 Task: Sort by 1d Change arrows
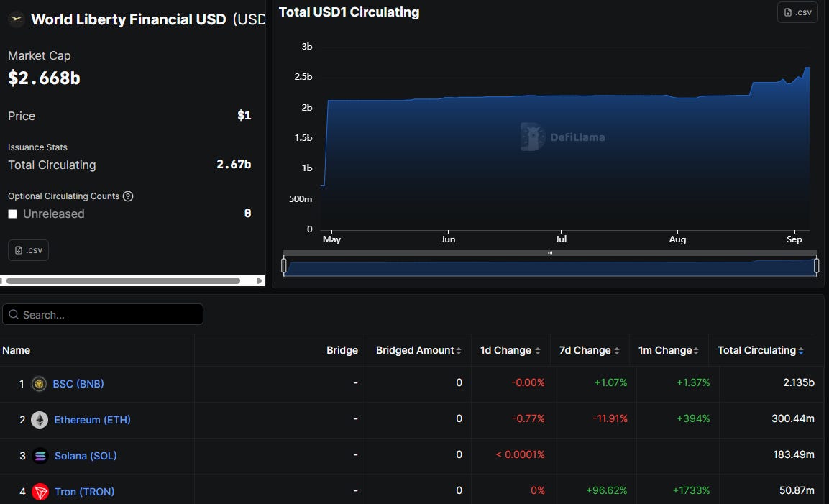[x=538, y=351]
